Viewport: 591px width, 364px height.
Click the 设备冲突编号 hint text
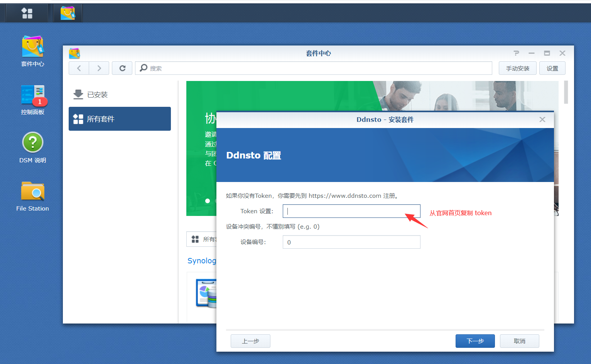(x=273, y=227)
